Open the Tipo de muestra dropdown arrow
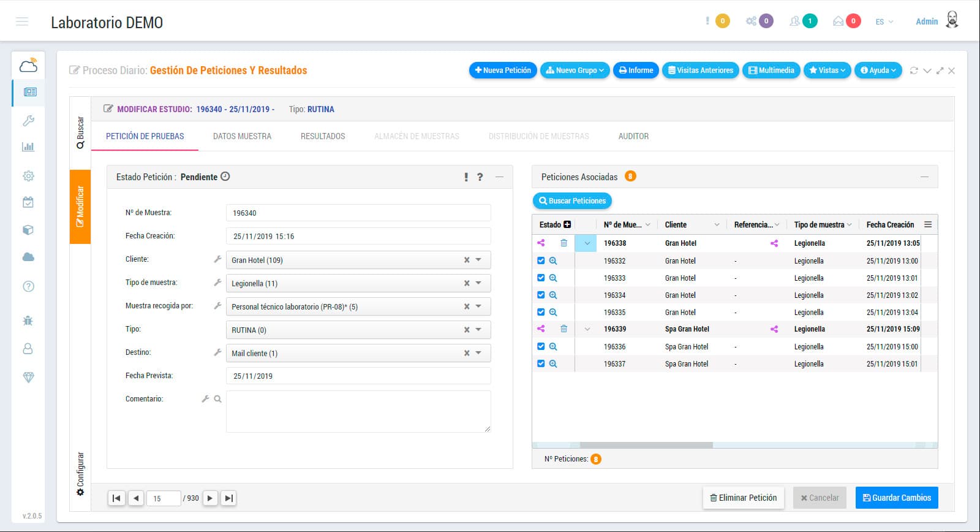Screen dimensions: 980x532 478,283
